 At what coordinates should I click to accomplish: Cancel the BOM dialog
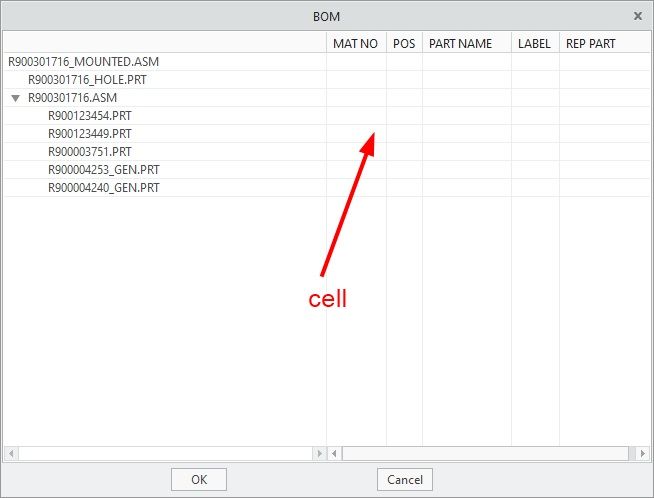(405, 480)
